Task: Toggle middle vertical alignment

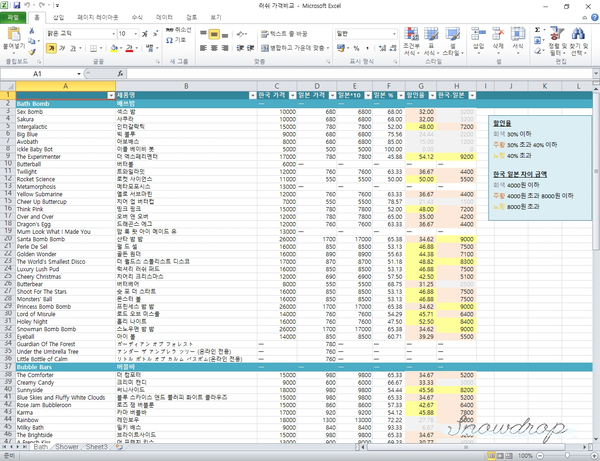Action: (214, 34)
